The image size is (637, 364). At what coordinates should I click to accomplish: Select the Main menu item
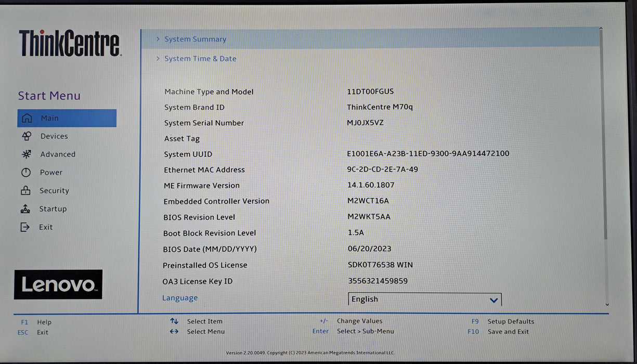[67, 118]
